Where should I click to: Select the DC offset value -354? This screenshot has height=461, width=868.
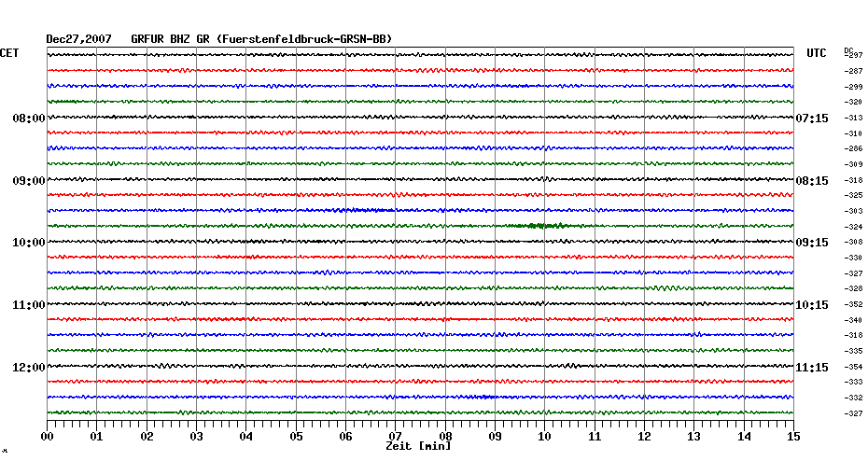(854, 367)
